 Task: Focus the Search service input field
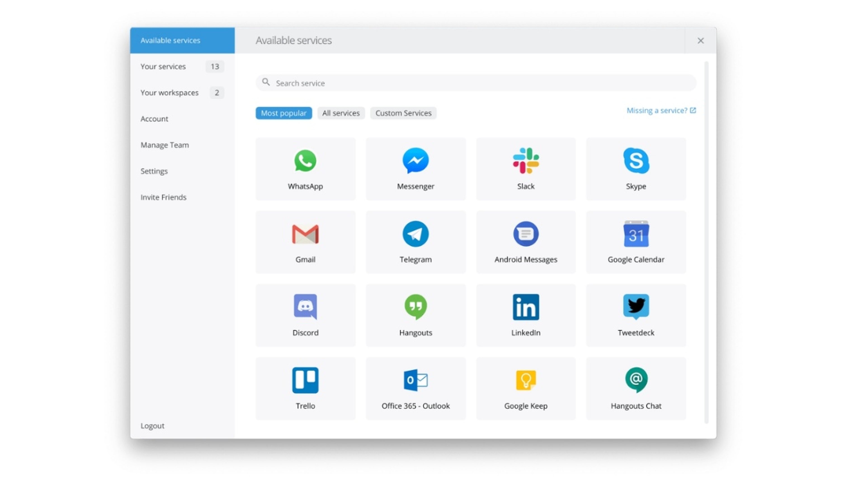point(476,83)
